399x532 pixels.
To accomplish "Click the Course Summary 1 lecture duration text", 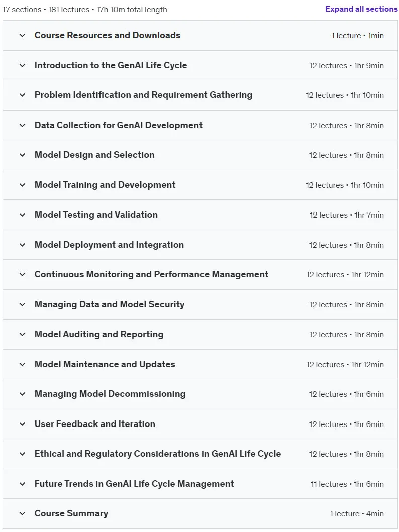I will click(357, 514).
